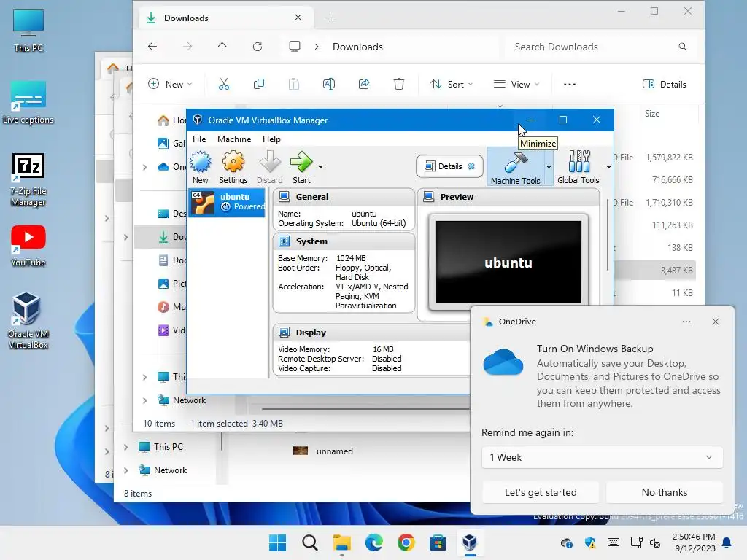Screen dimensions: 747x560
Task: Click the taskbar clock and date
Action: pos(694,542)
